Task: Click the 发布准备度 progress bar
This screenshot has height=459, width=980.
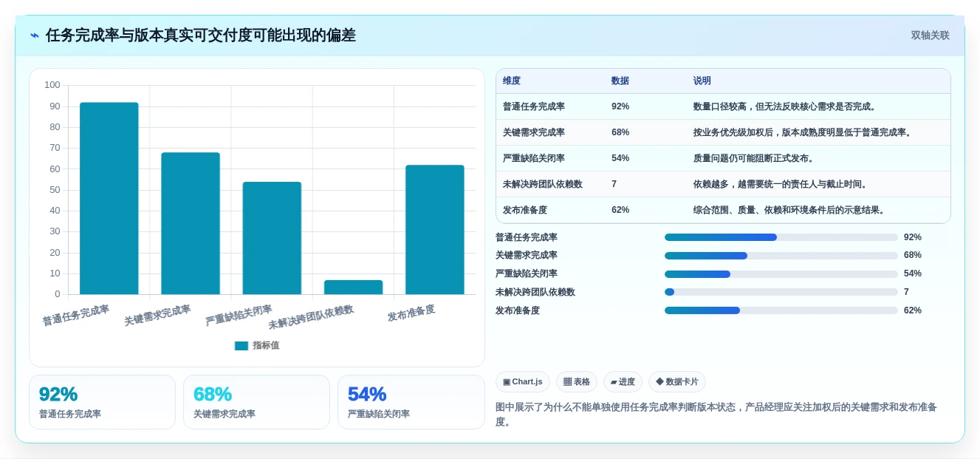Action: pyautogui.click(x=781, y=310)
